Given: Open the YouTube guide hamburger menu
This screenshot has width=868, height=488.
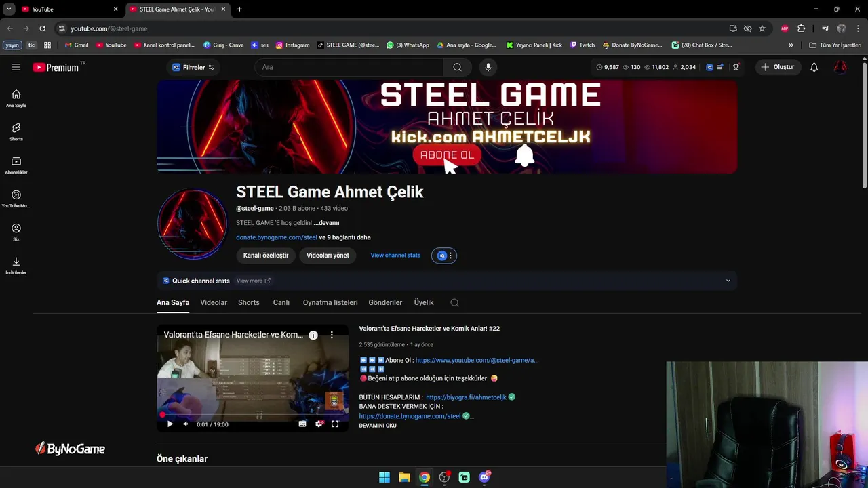Looking at the screenshot, I should coord(16,67).
